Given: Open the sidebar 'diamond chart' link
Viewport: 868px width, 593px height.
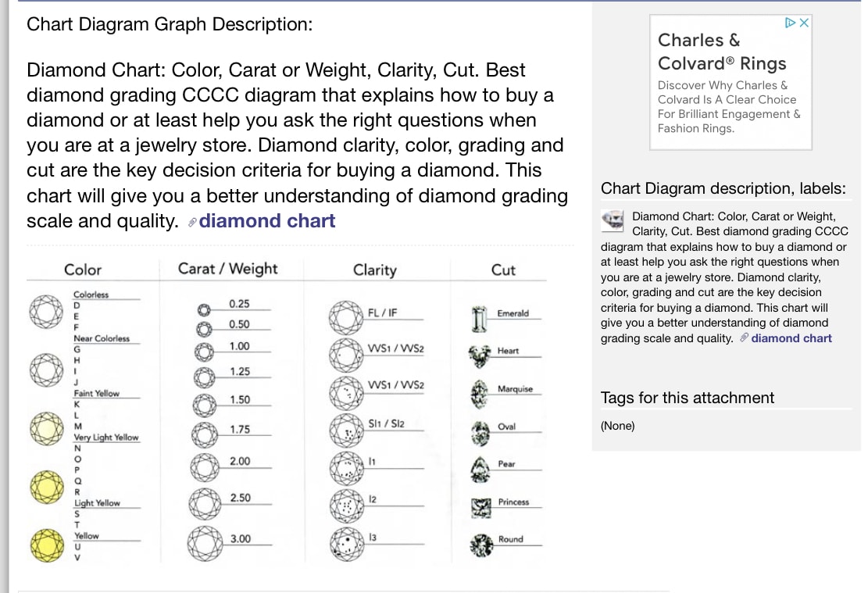Looking at the screenshot, I should [x=791, y=338].
